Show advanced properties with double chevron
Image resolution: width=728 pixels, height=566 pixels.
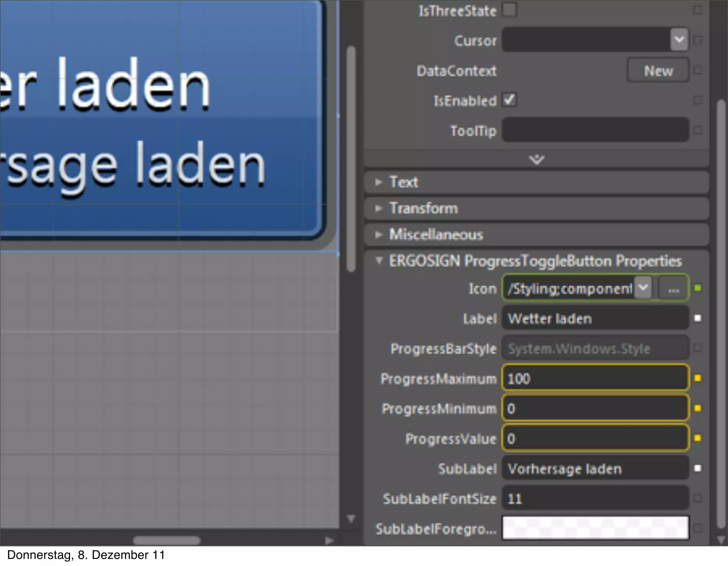coord(536,160)
